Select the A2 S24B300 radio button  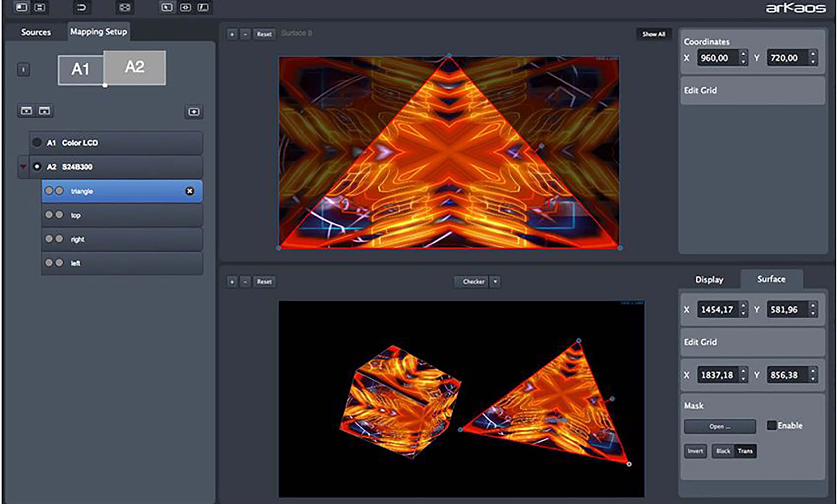37,167
